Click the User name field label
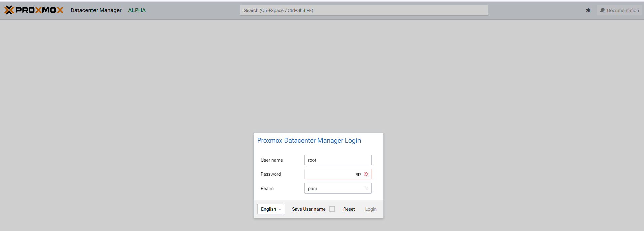 [x=272, y=160]
